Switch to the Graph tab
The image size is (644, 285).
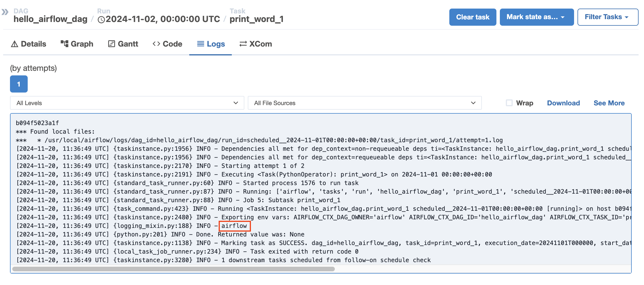pyautogui.click(x=77, y=44)
